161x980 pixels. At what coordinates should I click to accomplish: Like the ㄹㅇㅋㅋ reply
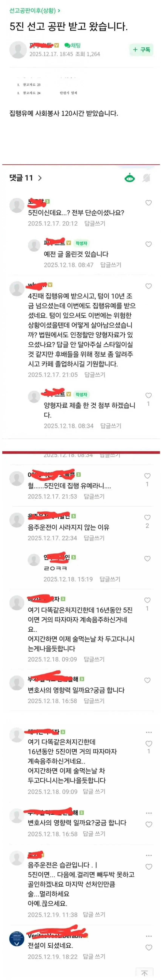pos(148,559)
